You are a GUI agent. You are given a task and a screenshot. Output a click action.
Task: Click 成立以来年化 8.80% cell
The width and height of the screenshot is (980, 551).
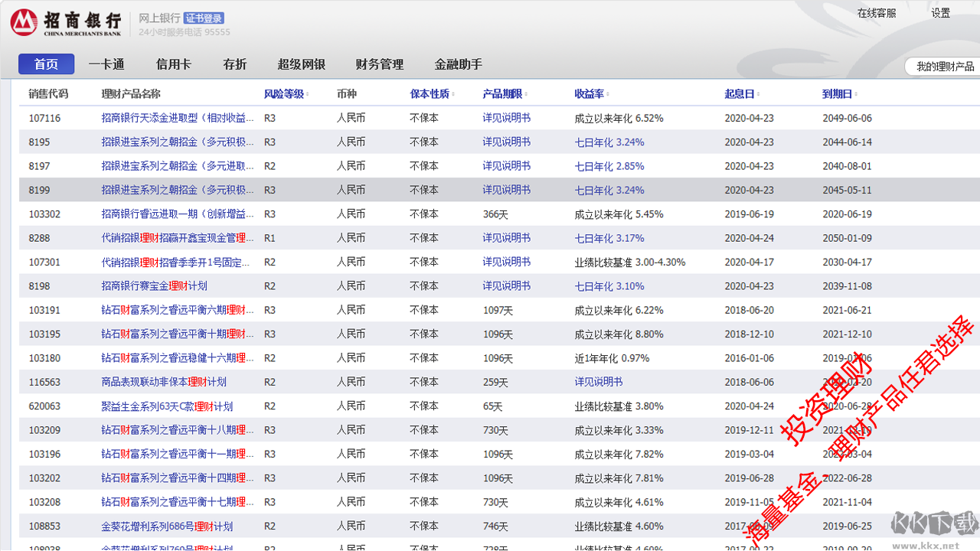(619, 334)
